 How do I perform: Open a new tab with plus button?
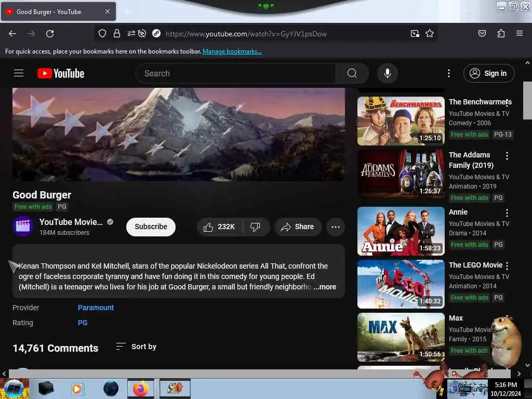click(127, 12)
